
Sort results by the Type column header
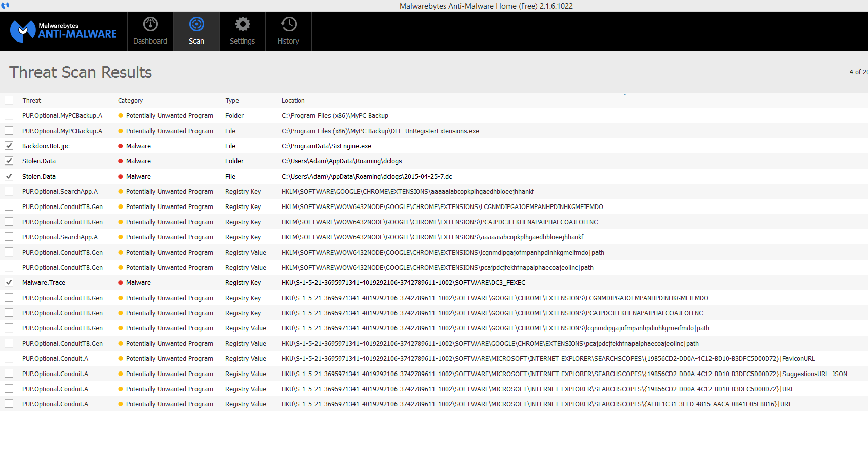click(x=232, y=101)
